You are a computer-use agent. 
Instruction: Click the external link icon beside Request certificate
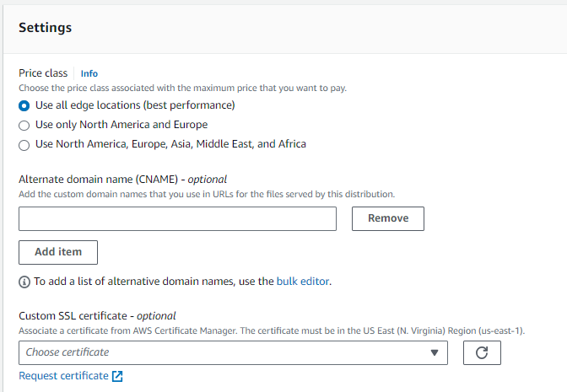(x=117, y=376)
